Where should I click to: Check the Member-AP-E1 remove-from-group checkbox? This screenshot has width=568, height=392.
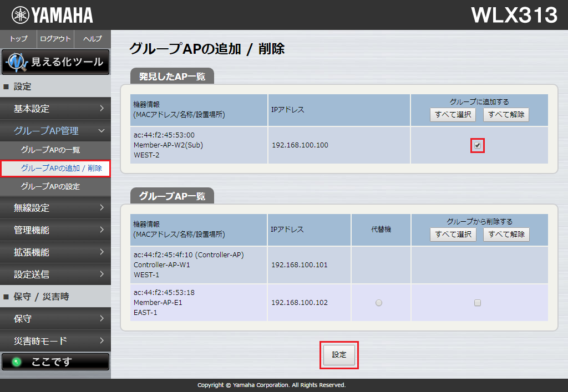click(478, 303)
